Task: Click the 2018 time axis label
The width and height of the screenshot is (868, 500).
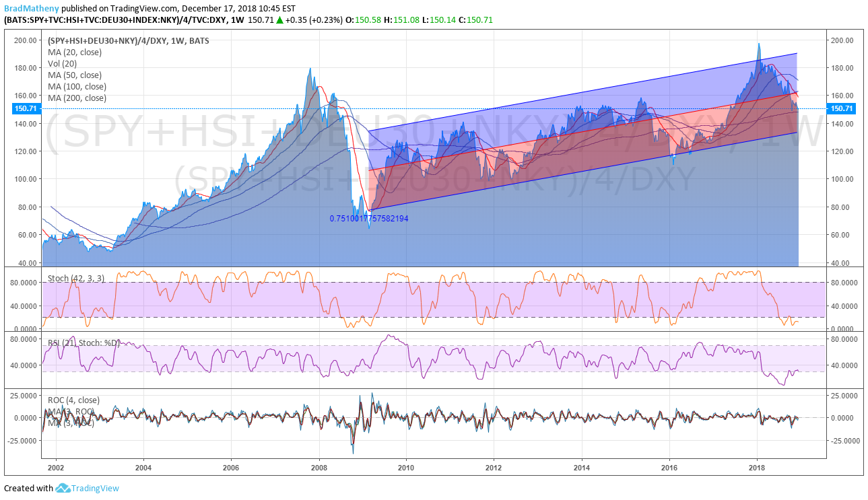Action: click(x=758, y=468)
